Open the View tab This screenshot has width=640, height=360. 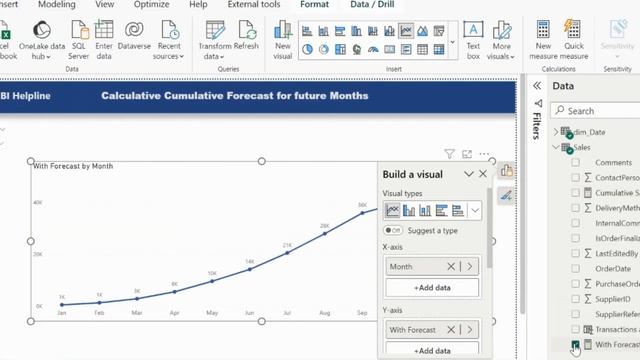(x=104, y=4)
